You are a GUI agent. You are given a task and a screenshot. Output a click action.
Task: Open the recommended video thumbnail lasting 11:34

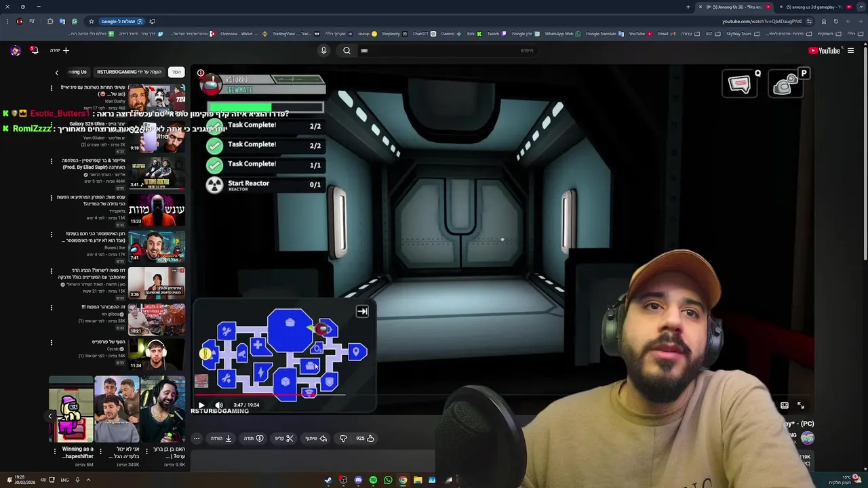pos(157,354)
